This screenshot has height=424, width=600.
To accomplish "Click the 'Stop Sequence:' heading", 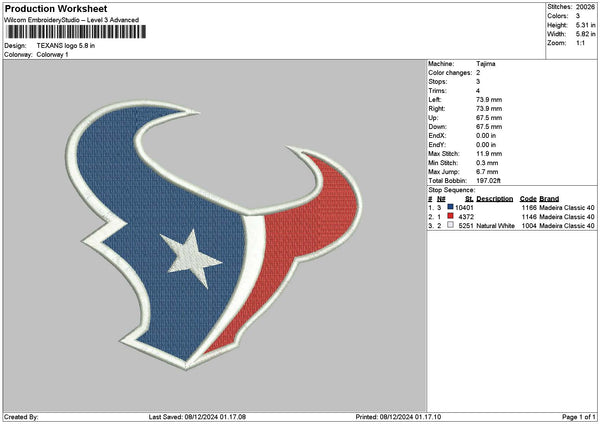I will click(452, 190).
